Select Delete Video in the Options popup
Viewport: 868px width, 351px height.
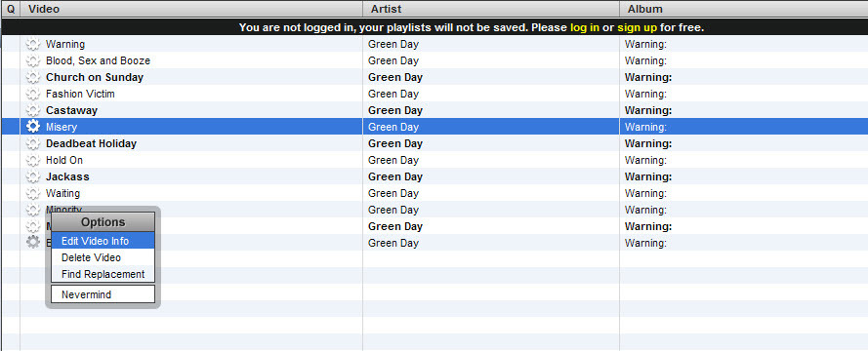tap(103, 257)
